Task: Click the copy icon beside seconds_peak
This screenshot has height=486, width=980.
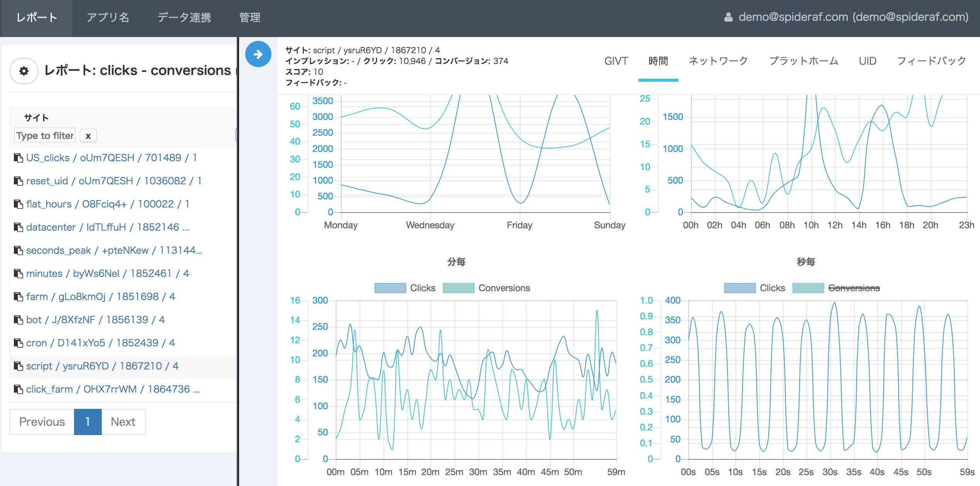Action: point(18,250)
